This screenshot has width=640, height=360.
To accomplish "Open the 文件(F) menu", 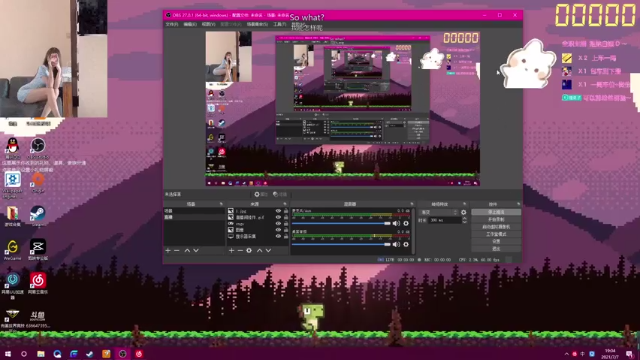I will 172,24.
